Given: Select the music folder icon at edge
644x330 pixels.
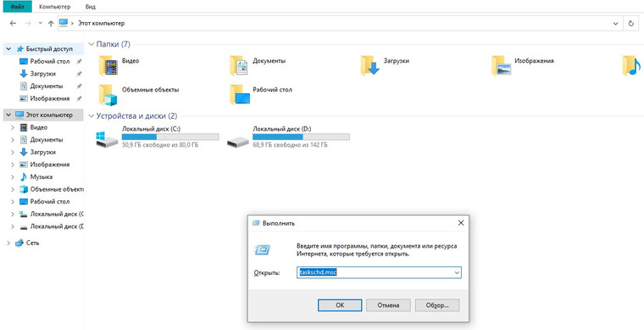Looking at the screenshot, I should tap(630, 65).
